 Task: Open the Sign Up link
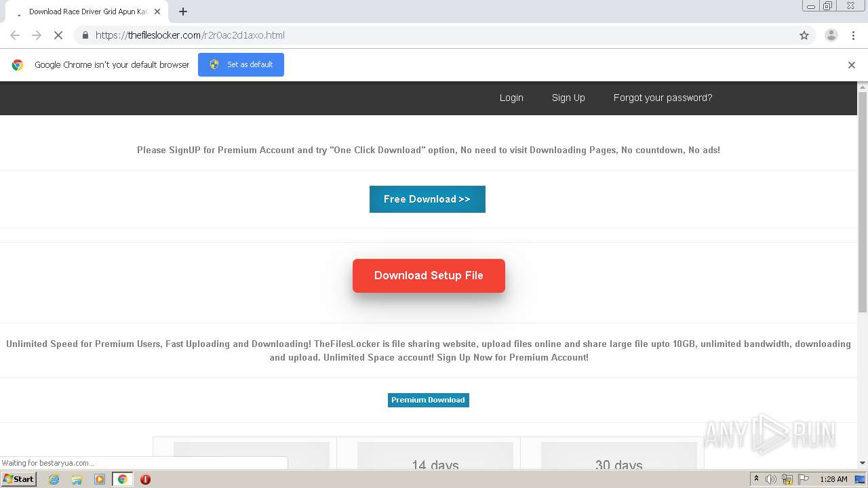pos(568,98)
